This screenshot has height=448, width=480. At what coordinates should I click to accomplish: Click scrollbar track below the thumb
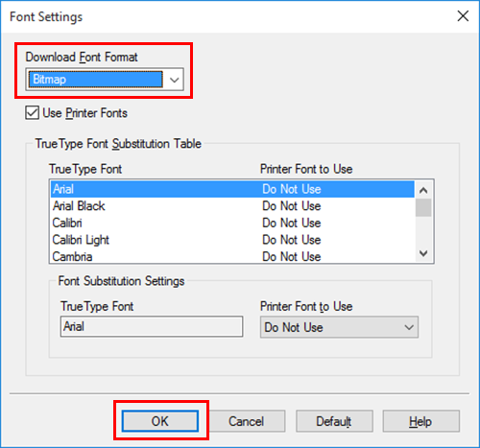tap(423, 231)
